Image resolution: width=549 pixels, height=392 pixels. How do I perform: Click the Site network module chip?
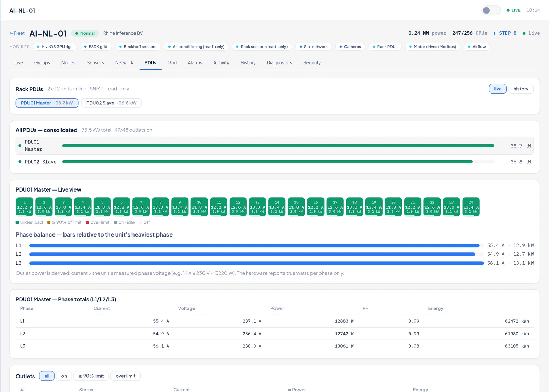tap(314, 47)
